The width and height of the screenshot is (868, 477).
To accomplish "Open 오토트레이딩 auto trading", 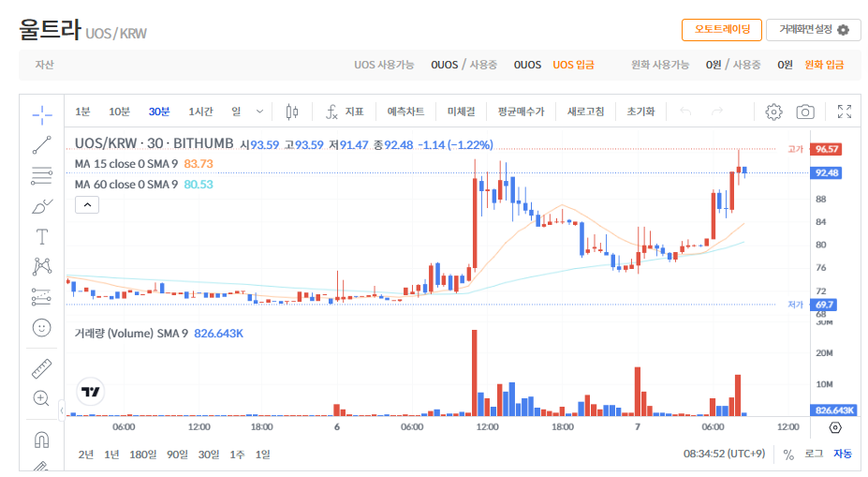I will click(722, 29).
